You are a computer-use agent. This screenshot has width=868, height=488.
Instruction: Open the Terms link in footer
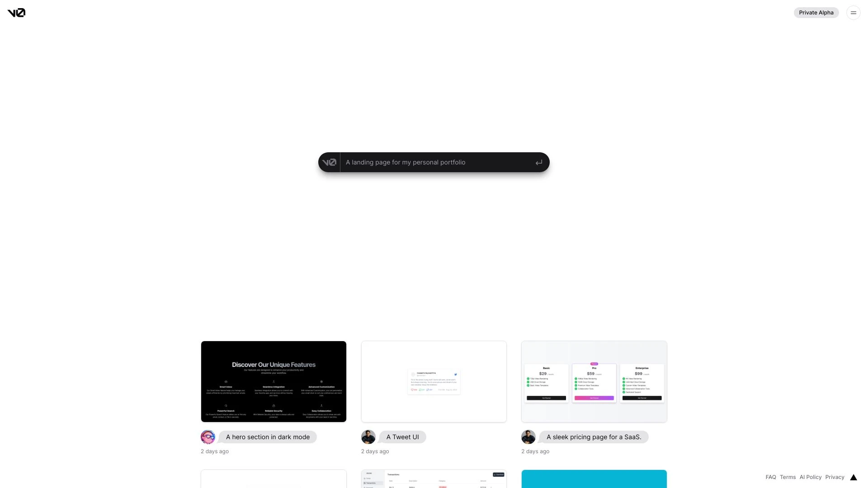pos(788,477)
